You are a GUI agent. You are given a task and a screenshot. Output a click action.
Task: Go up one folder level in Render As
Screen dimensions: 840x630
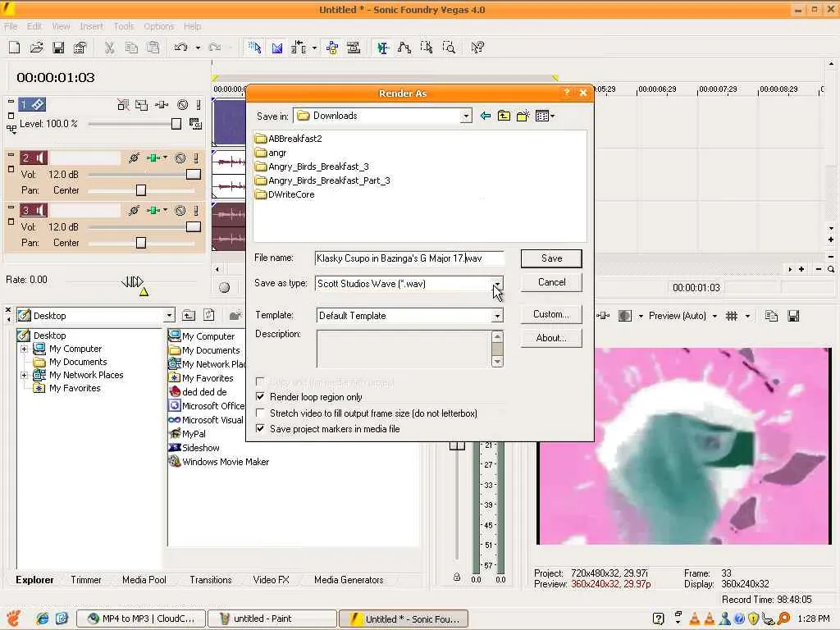pos(504,116)
